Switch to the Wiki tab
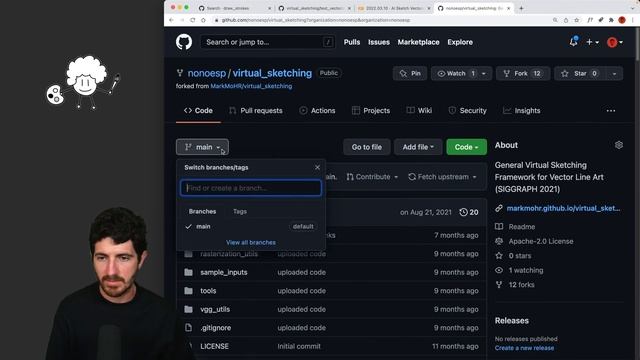The image size is (640, 360). [419, 111]
